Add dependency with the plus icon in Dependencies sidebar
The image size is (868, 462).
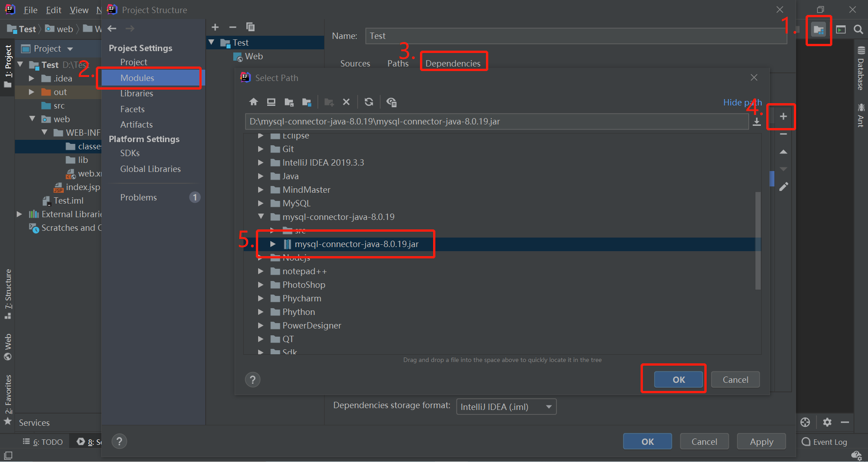(783, 116)
